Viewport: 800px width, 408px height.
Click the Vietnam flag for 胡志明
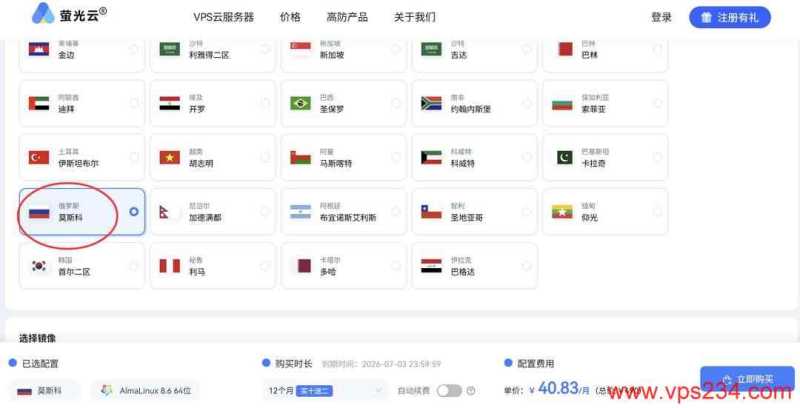(x=170, y=158)
